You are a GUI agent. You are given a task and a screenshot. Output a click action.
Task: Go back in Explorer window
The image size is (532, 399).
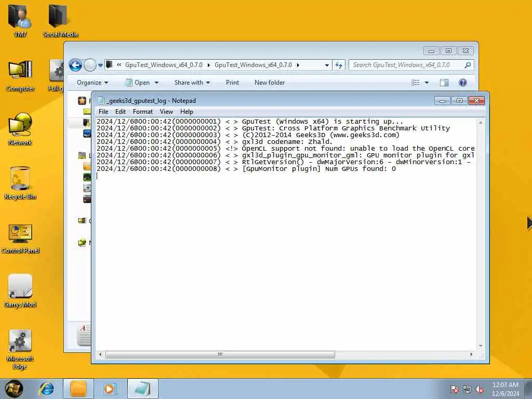(75, 65)
